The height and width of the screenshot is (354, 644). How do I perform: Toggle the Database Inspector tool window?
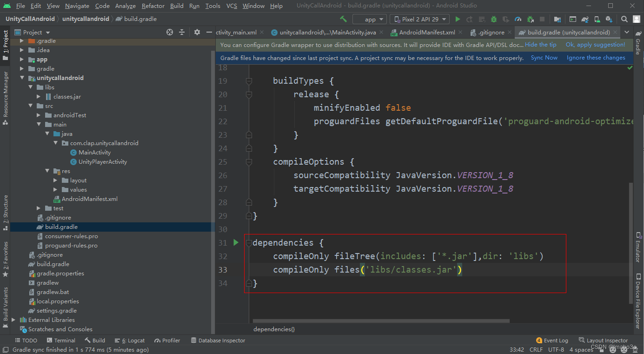tap(218, 341)
